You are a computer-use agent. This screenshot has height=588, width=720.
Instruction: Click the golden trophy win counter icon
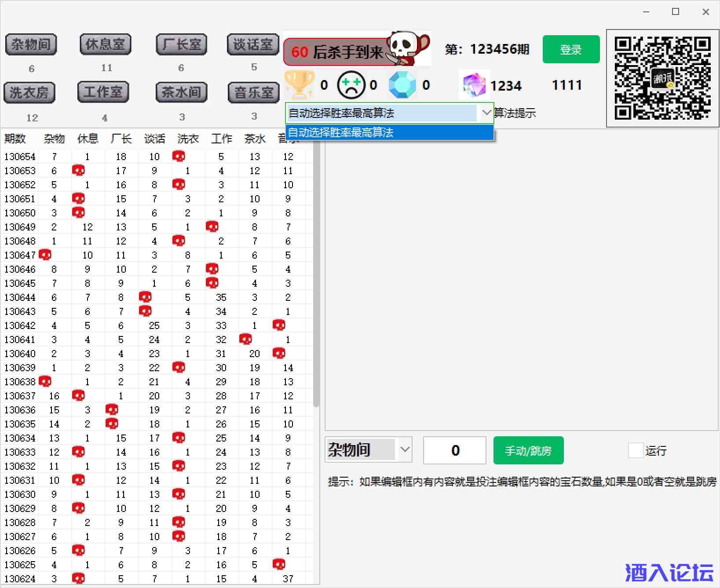299,84
